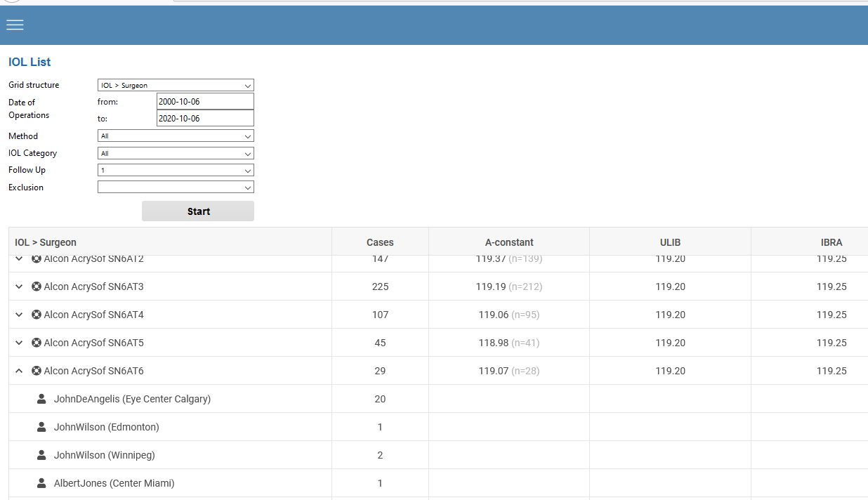Image resolution: width=868 pixels, height=500 pixels.
Task: Click person icon next to JohnWilson (Edmonton)
Action: tap(41, 427)
